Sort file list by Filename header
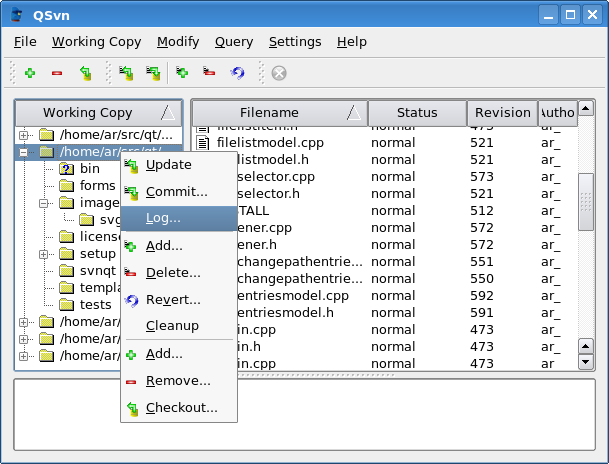 pyautogui.click(x=280, y=113)
